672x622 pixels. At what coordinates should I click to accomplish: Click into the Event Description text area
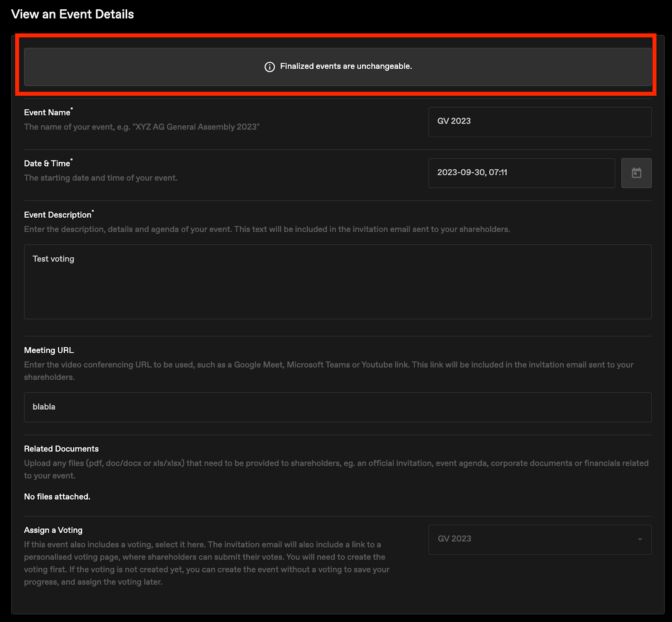click(x=337, y=281)
